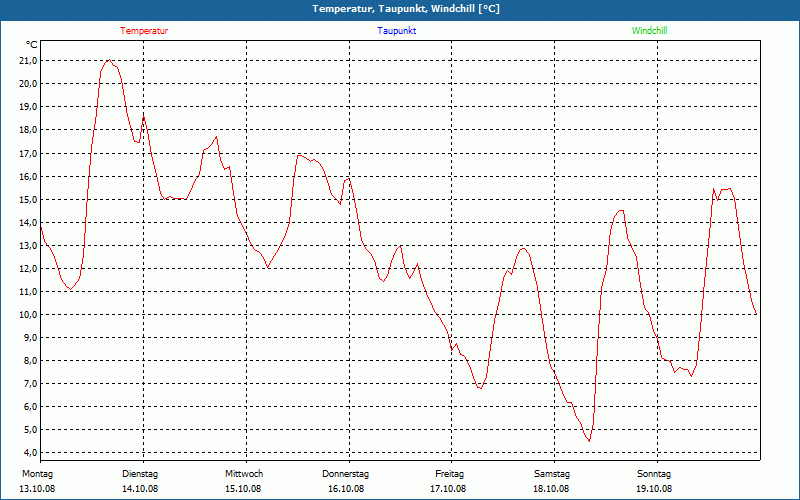Click the 21,0 y-axis value
Image resolution: width=800 pixels, height=500 pixels.
pos(29,61)
